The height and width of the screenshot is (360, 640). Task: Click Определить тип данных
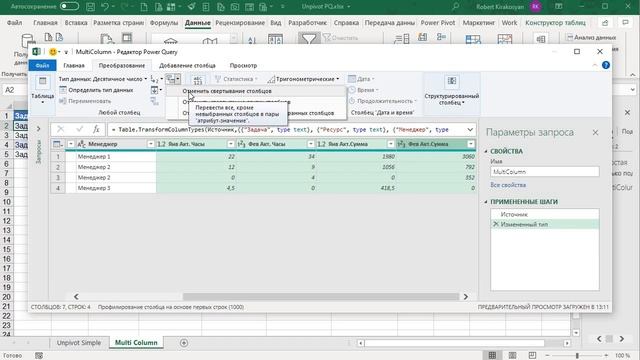96,90
